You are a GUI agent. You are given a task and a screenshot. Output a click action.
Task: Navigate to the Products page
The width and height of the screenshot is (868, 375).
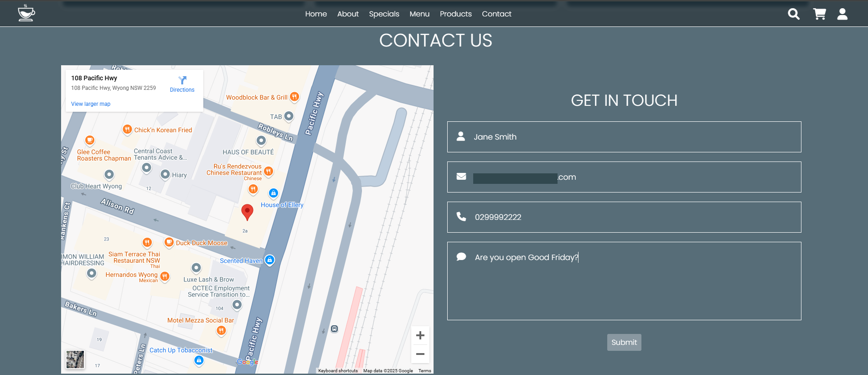tap(455, 14)
